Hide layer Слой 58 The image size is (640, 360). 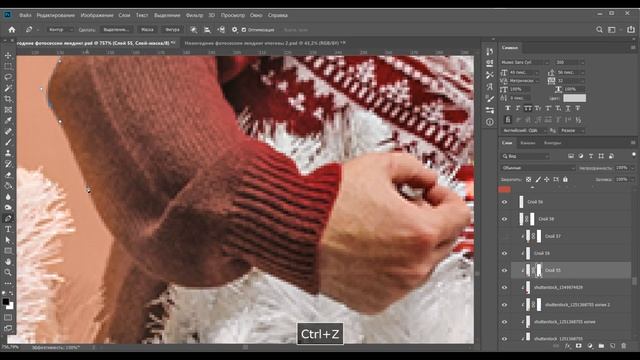[x=504, y=219]
